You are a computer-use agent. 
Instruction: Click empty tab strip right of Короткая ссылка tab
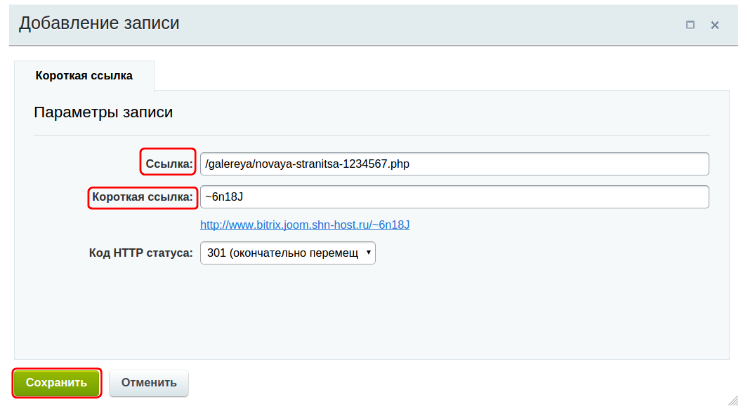450,75
